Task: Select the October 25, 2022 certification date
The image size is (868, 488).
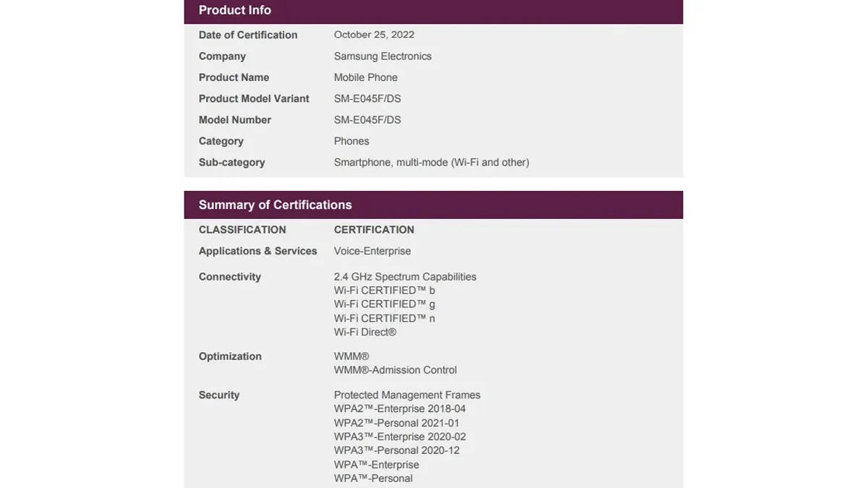Action: [x=374, y=35]
